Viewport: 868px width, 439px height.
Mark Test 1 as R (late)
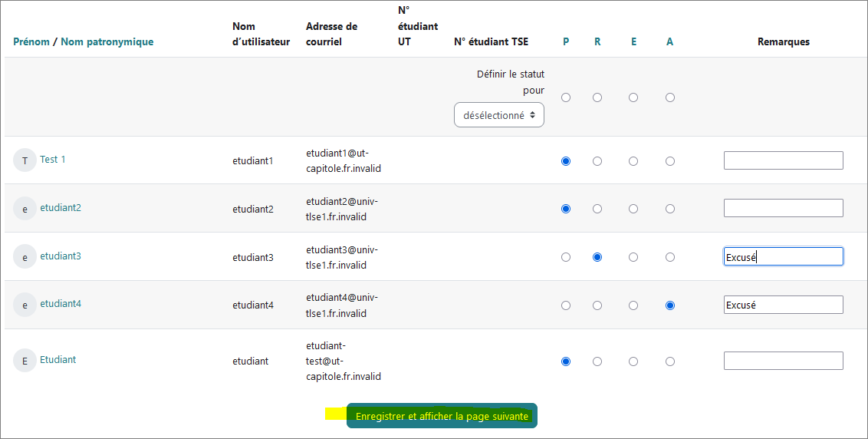pyautogui.click(x=597, y=161)
